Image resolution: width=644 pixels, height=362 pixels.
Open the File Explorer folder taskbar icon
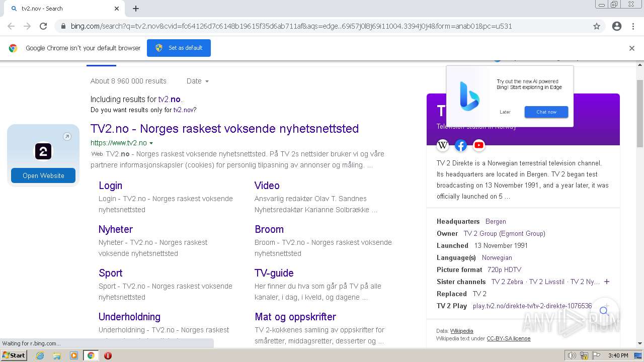pos(57,355)
